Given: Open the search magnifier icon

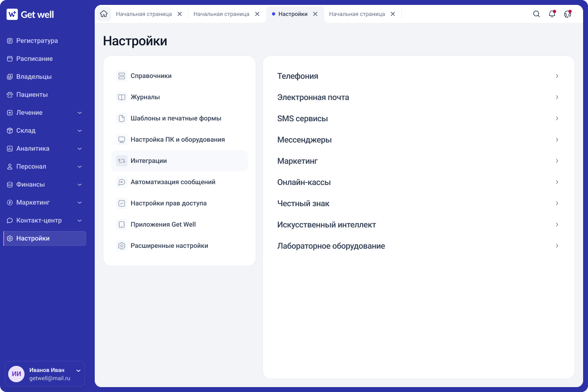Looking at the screenshot, I should (x=537, y=14).
